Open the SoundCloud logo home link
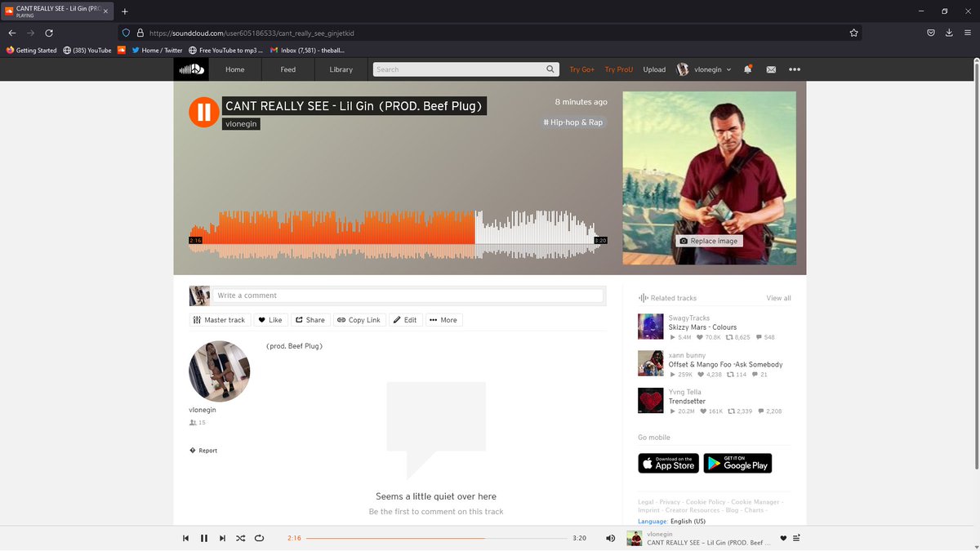 click(x=191, y=69)
